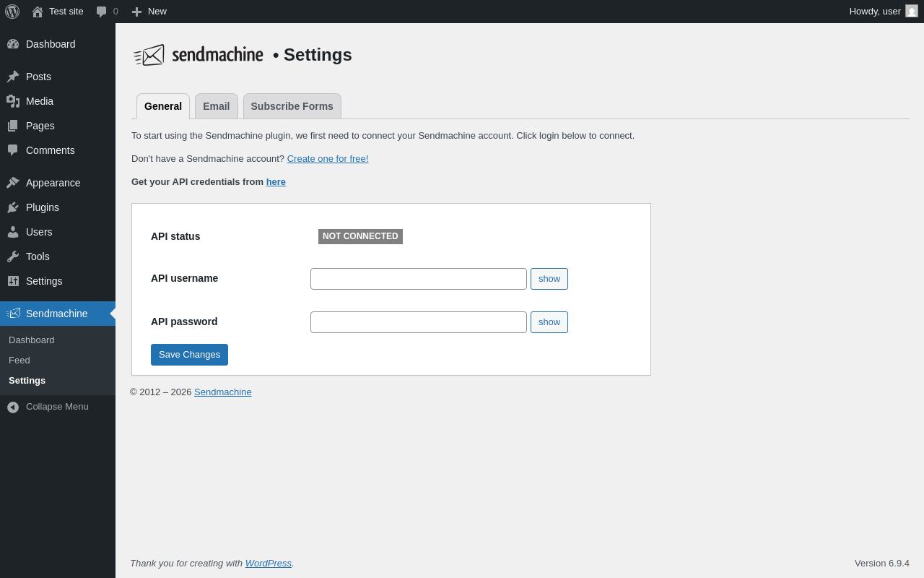Click the Users person icon
The width and height of the screenshot is (924, 578).
[x=13, y=232]
